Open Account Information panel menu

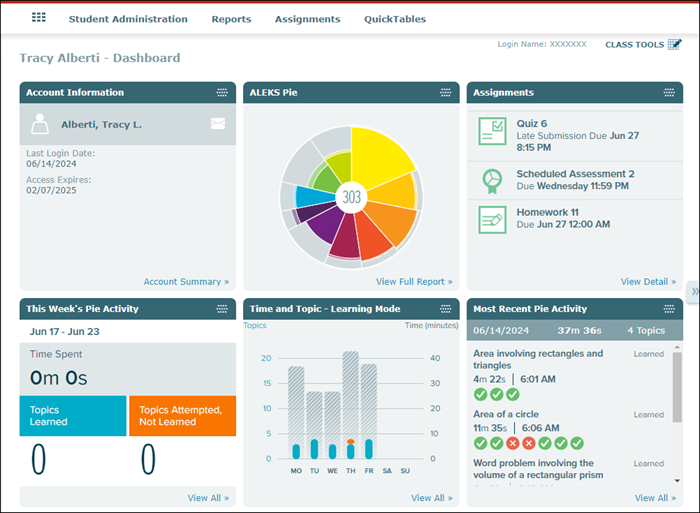(222, 93)
